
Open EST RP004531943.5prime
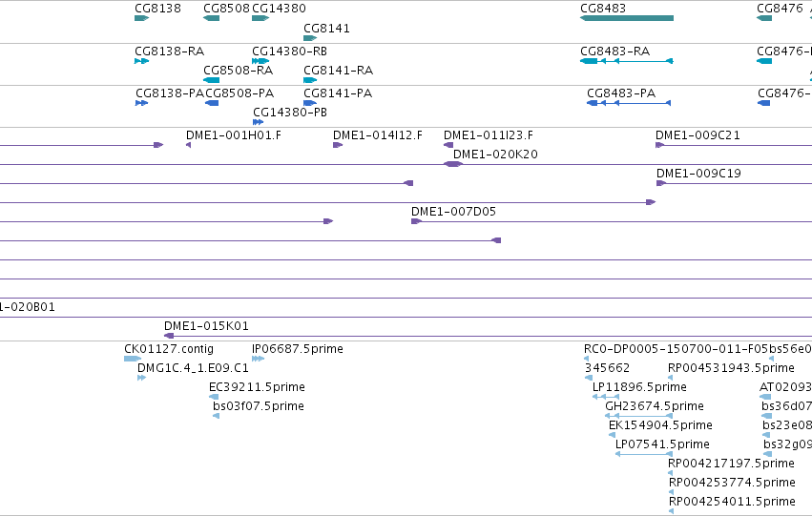(x=731, y=368)
